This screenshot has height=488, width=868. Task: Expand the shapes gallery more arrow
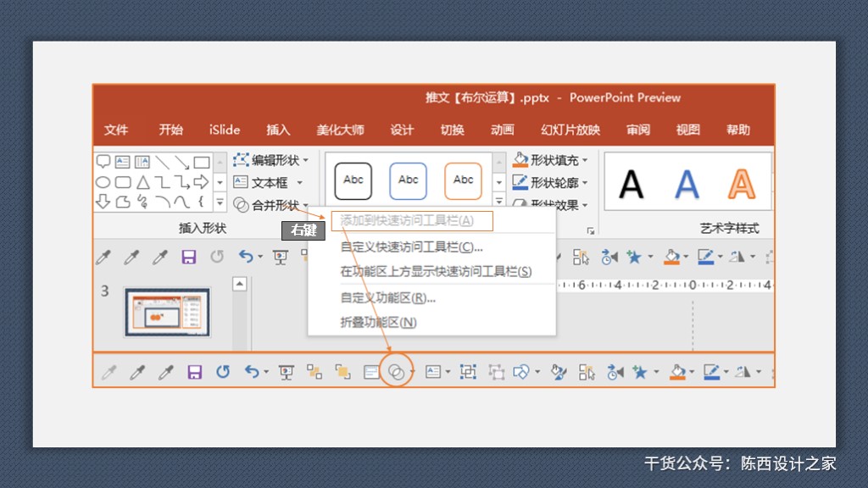(220, 202)
